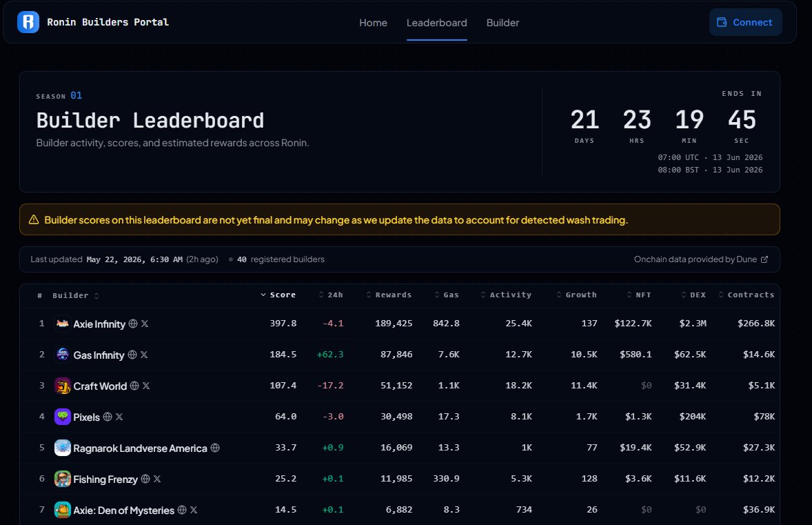This screenshot has height=525, width=812.
Task: Open Axie Infinity X profile icon
Action: pyautogui.click(x=145, y=324)
